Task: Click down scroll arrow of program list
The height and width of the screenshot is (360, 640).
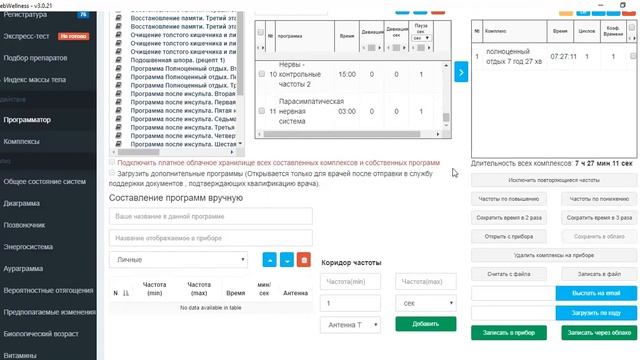Action: point(240,144)
